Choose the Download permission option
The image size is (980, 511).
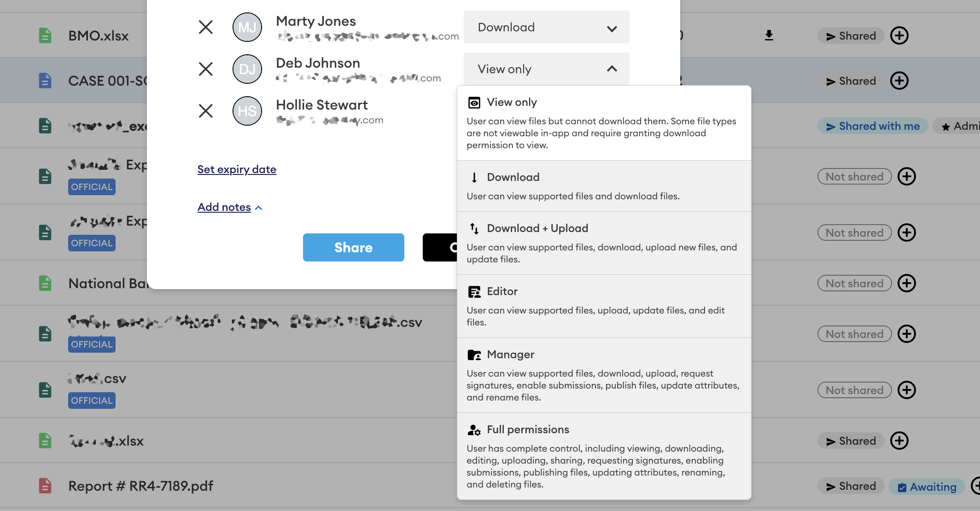point(604,186)
